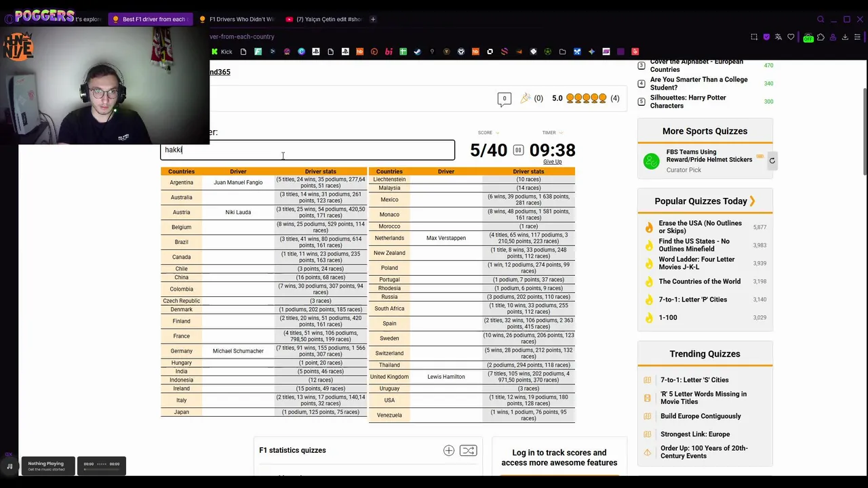Open a new browser tab with plus button

[x=373, y=19]
